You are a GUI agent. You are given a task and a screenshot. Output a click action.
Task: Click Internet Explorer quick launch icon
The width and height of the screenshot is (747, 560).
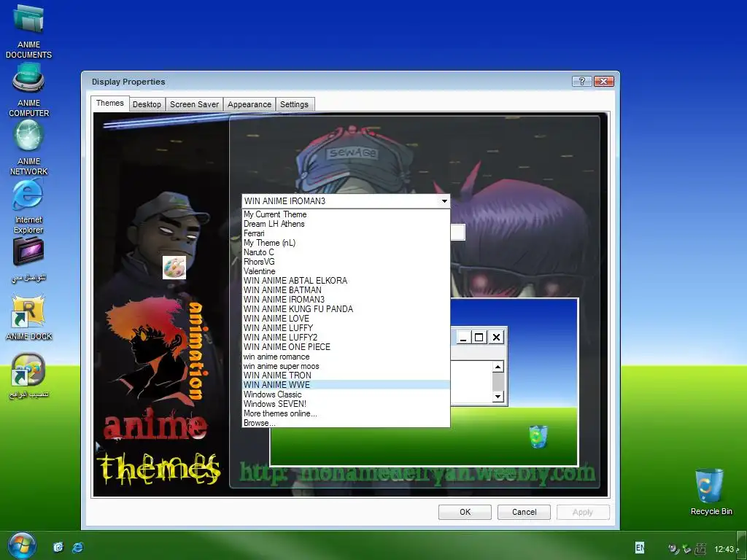tap(77, 547)
